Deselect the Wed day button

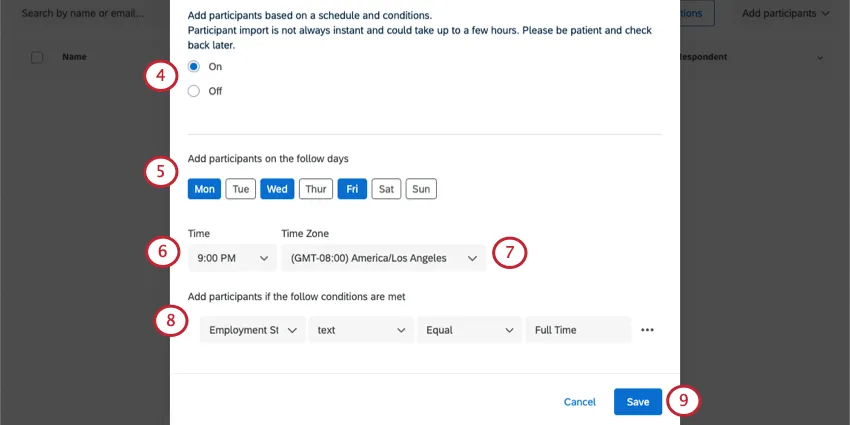[x=277, y=189]
